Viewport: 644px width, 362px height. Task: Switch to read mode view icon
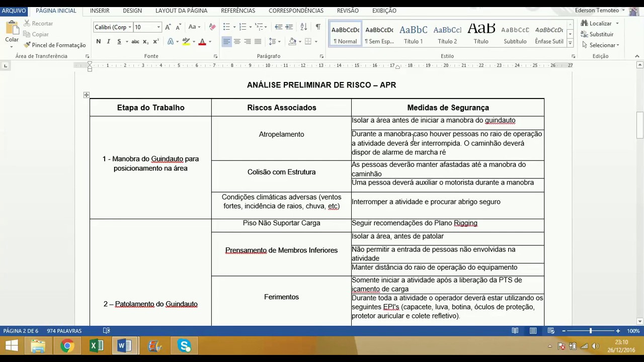pyautogui.click(x=515, y=331)
